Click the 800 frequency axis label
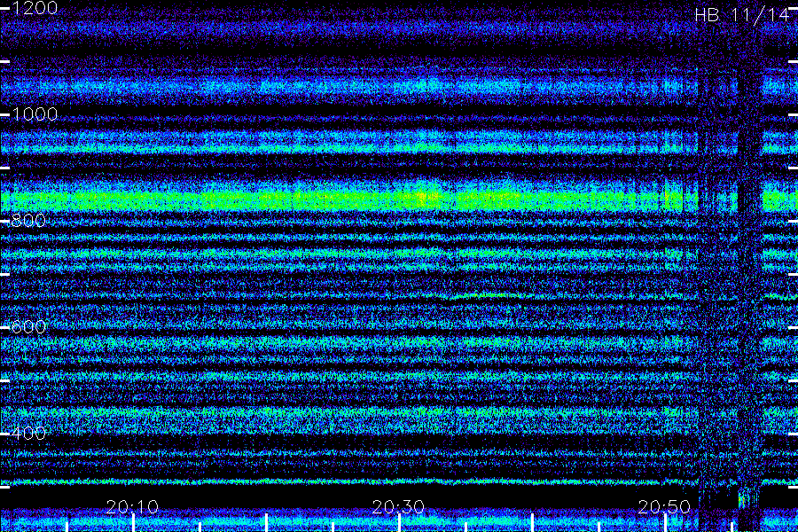 pos(28,221)
